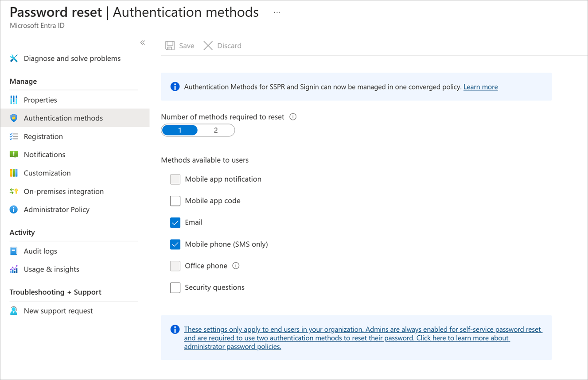Toggle the Mobile app notification checkbox

(x=175, y=179)
